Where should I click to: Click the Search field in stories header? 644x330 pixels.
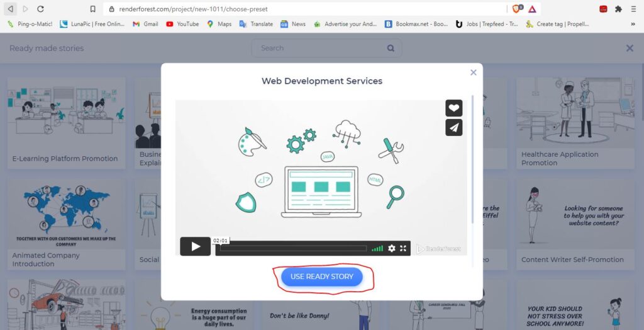(x=326, y=48)
